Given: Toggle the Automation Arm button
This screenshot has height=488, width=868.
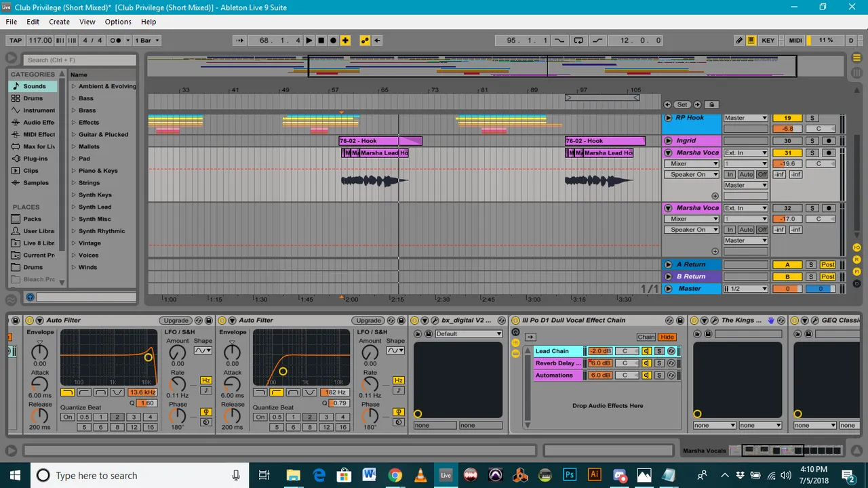Looking at the screenshot, I should point(365,41).
